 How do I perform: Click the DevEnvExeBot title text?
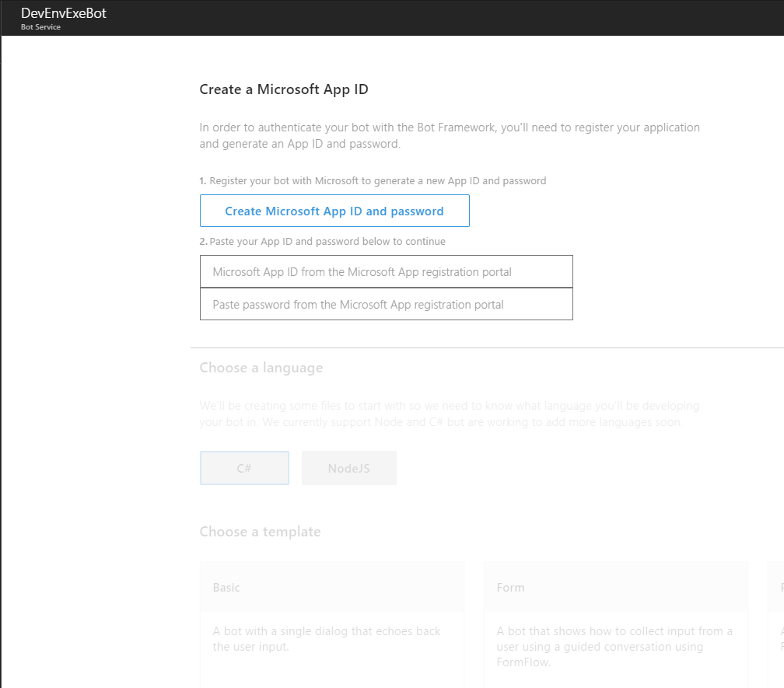pyautogui.click(x=64, y=13)
